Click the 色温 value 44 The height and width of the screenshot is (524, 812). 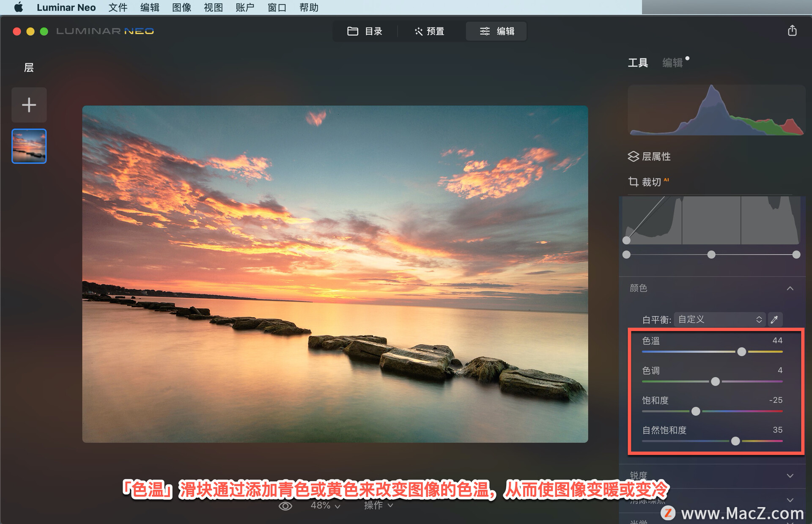pos(777,340)
